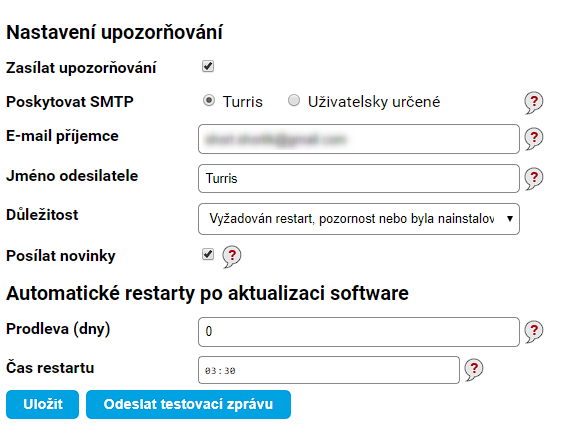Viewport: 561px width, 434px height.
Task: Click the Turris radio label text
Action: (243, 102)
